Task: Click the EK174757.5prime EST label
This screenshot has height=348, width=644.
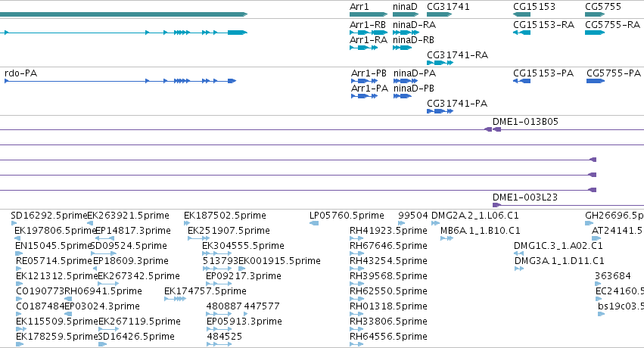Action: click(x=205, y=291)
